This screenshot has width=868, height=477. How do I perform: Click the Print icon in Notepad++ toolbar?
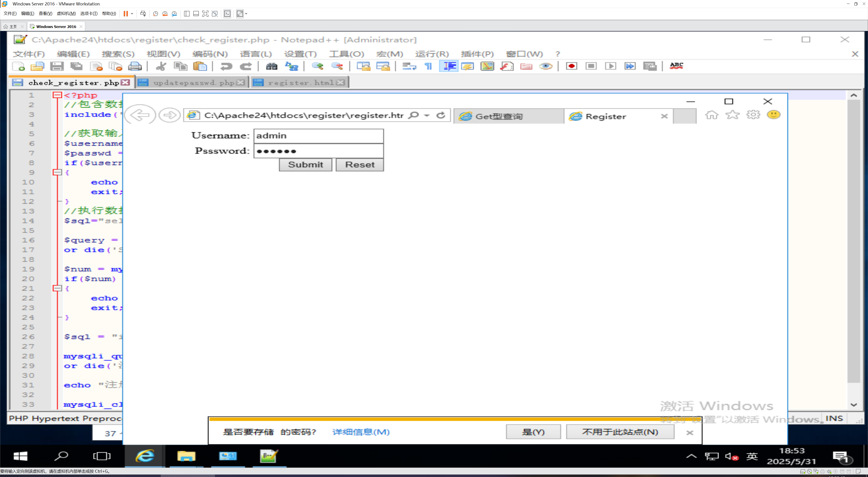135,66
